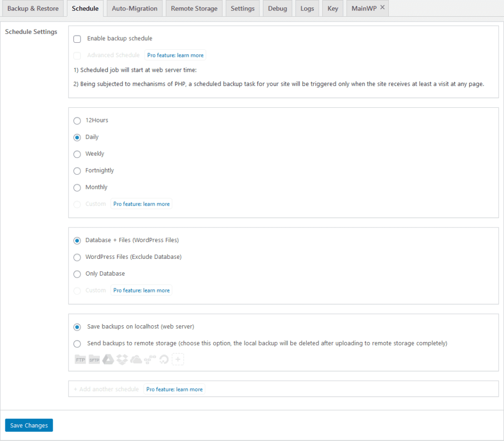The height and width of the screenshot is (441, 504).
Task: Select Only Database backup type
Action: 77,274
